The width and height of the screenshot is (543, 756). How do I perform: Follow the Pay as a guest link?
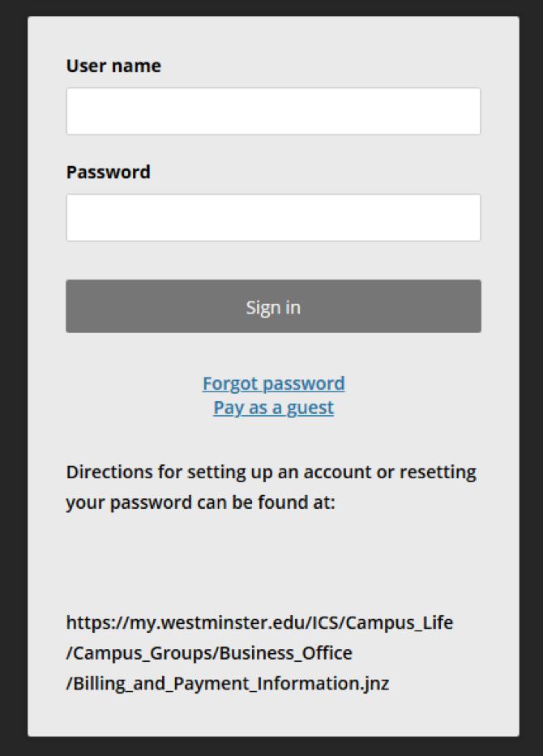point(273,408)
